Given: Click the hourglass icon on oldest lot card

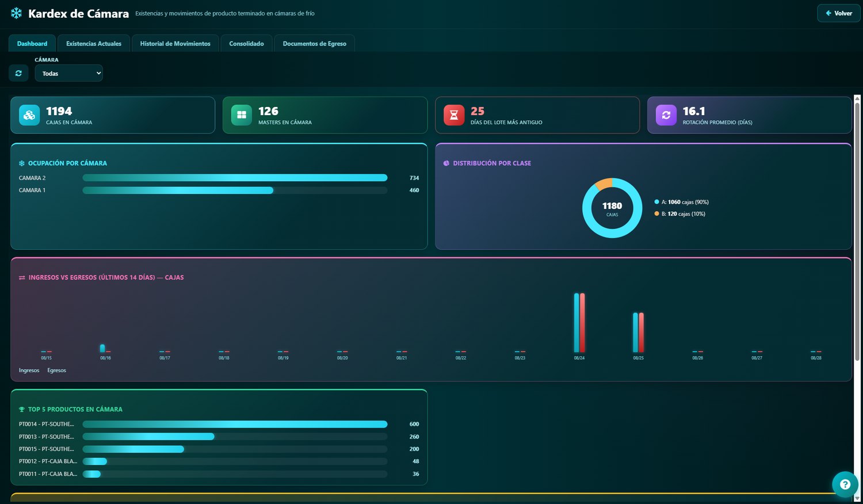Looking at the screenshot, I should 454,115.
